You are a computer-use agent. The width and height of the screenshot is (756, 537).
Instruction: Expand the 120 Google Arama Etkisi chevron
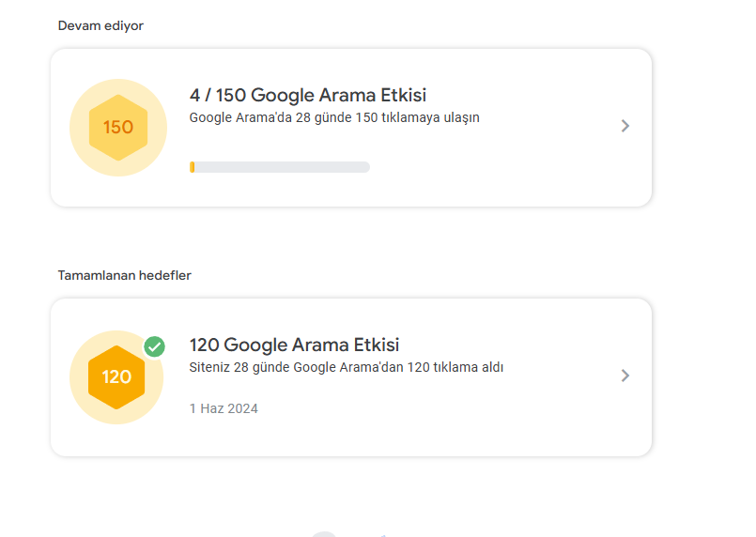tap(625, 376)
